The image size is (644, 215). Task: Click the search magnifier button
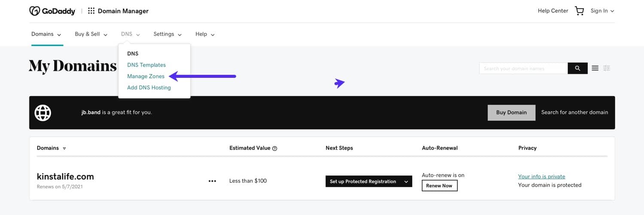pyautogui.click(x=577, y=68)
